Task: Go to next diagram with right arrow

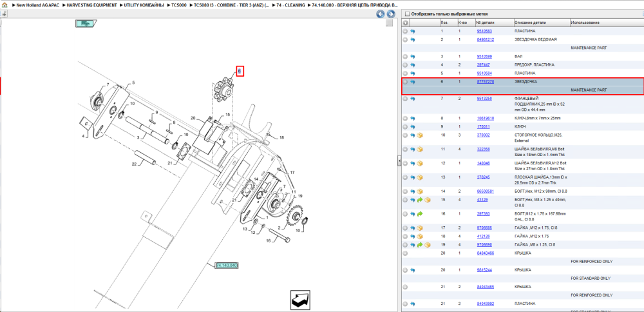Action: (391, 14)
